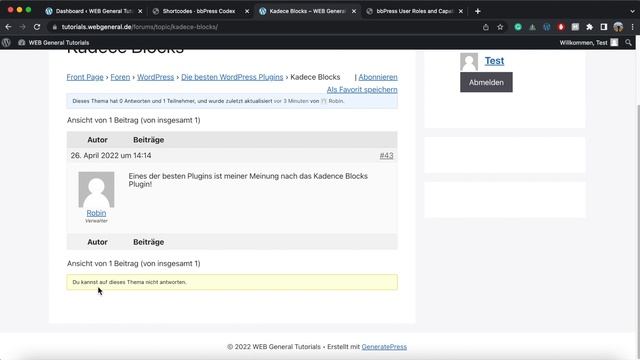Click the blue WordPress extension icon
The image size is (640, 360).
coord(547,27)
